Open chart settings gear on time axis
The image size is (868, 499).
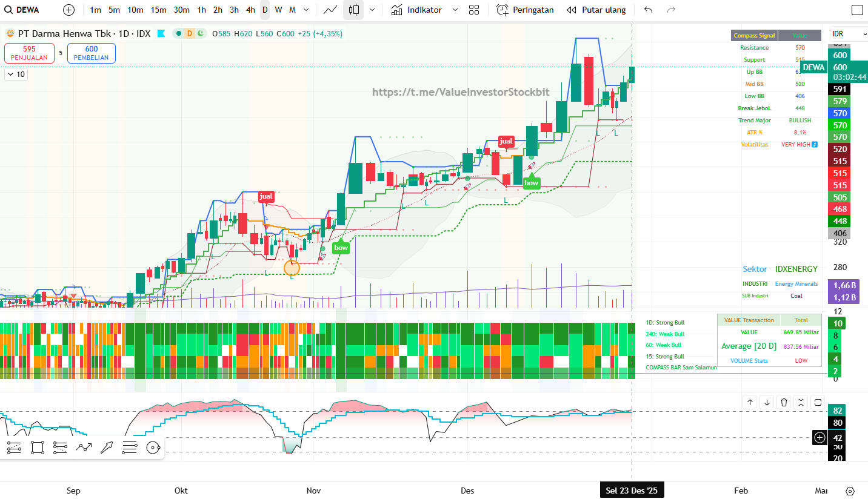tap(850, 491)
